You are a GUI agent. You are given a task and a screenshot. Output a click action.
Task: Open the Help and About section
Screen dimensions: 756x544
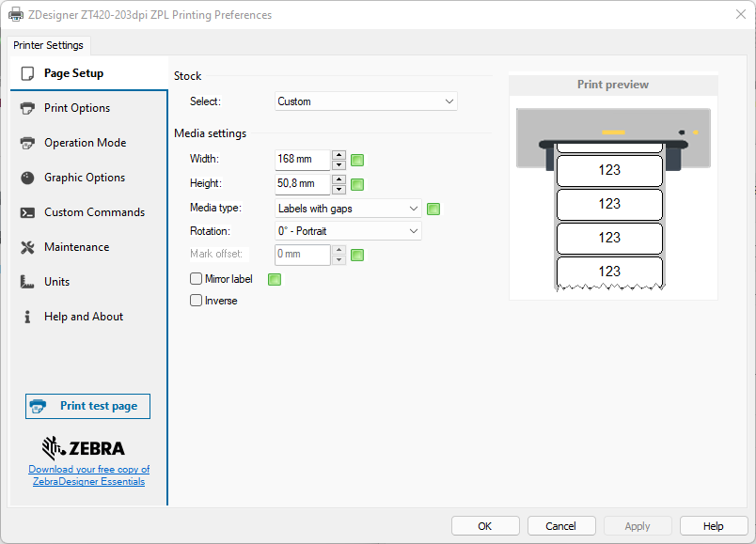click(x=89, y=317)
